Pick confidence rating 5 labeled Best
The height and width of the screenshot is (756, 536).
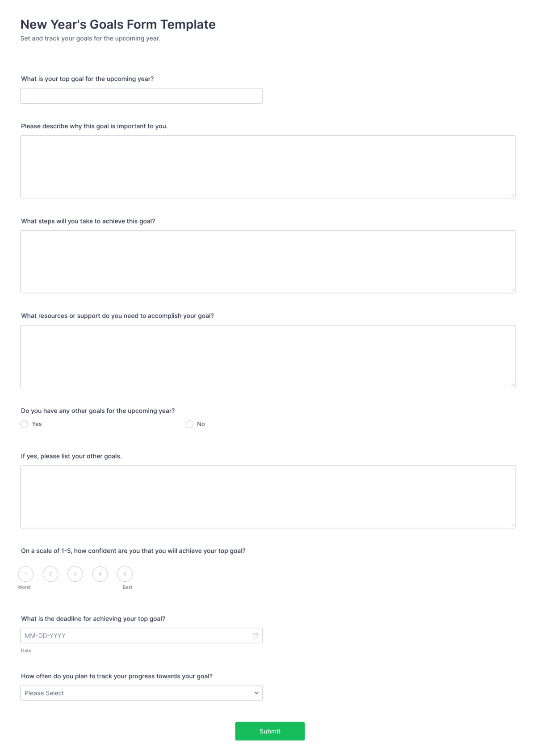[x=125, y=574]
